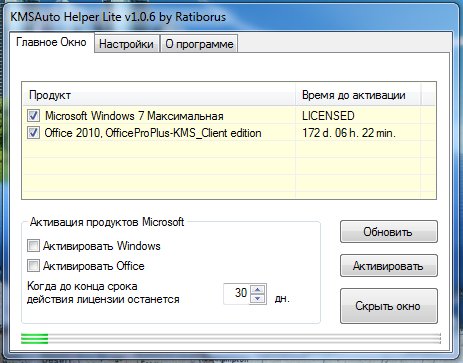This screenshot has width=463, height=363.
Task: Click the days input field showing 30
Action: click(x=237, y=293)
